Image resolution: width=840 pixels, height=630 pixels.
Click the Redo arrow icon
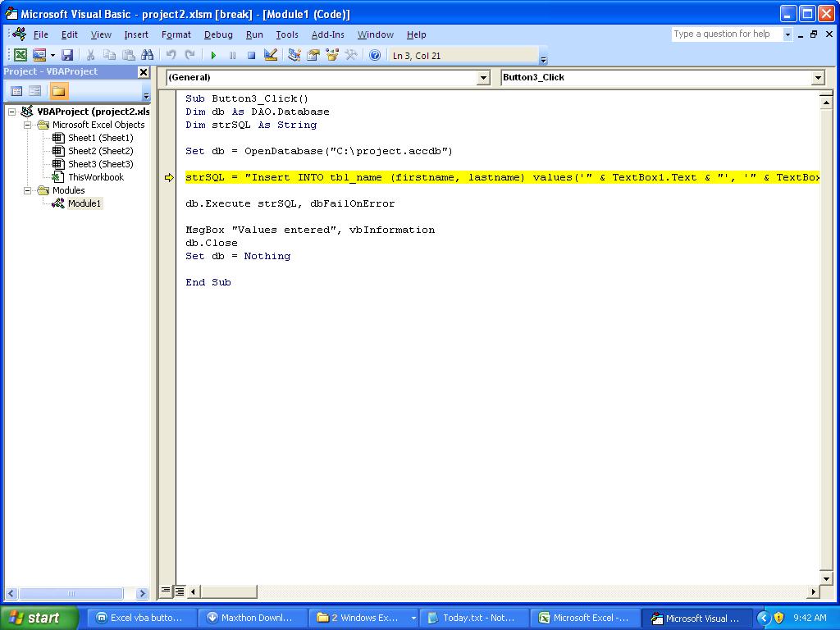tap(189, 55)
